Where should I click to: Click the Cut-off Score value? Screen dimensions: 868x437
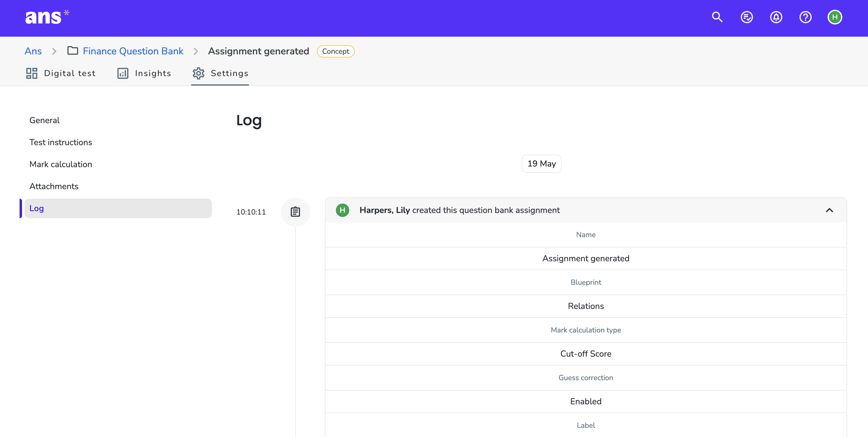[x=586, y=354]
